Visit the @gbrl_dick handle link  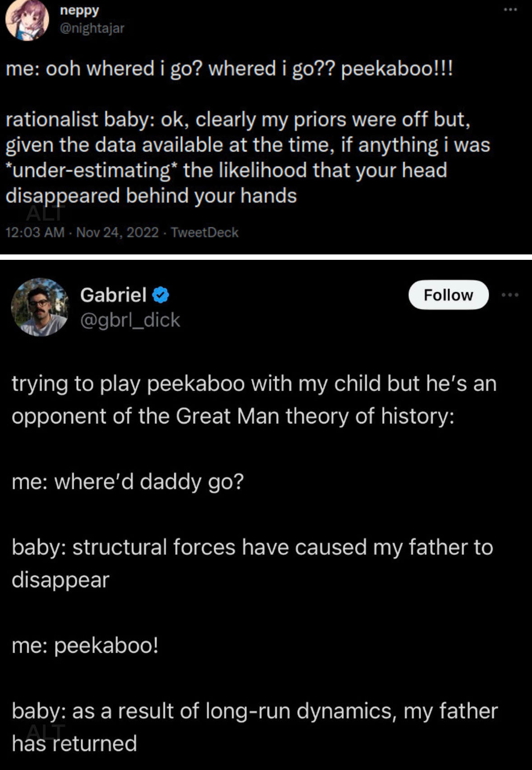point(130,320)
